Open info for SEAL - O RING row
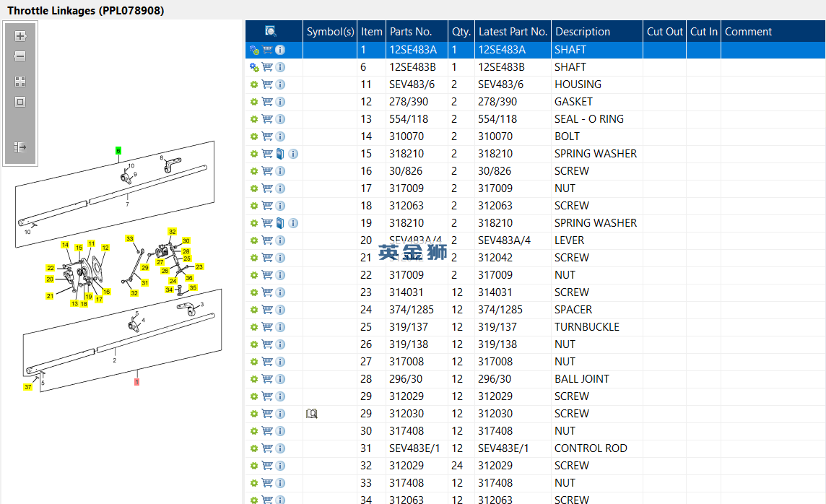826x504 pixels. pos(280,119)
